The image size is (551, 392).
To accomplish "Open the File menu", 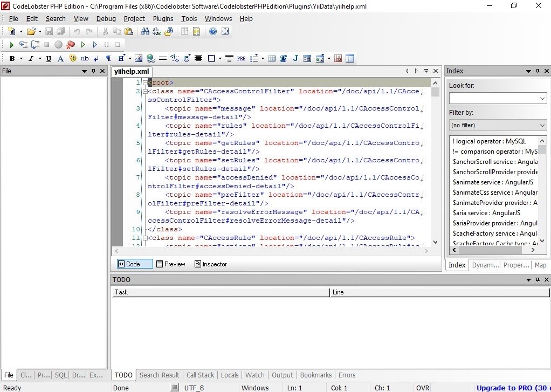I will click(13, 19).
